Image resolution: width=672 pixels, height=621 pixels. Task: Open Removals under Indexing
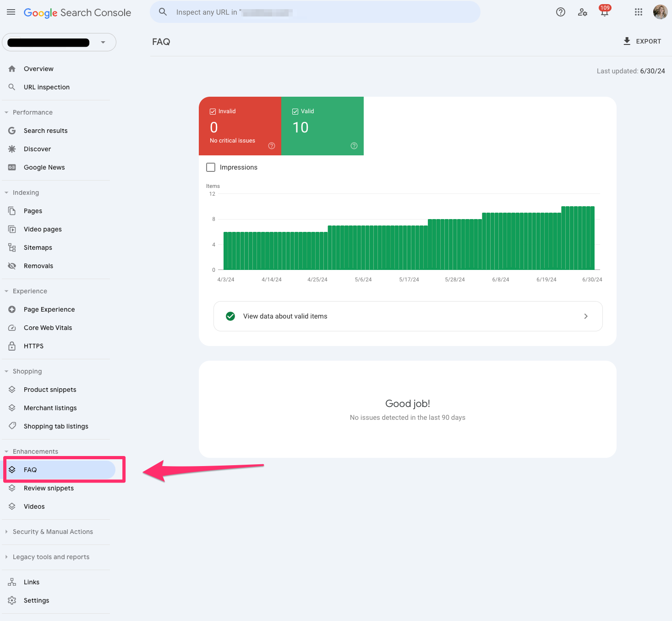click(x=59, y=266)
